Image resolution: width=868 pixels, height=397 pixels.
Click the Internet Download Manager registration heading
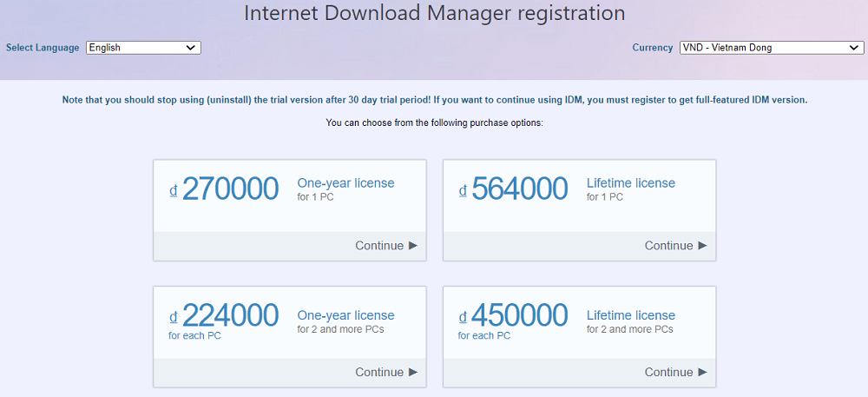click(x=435, y=13)
